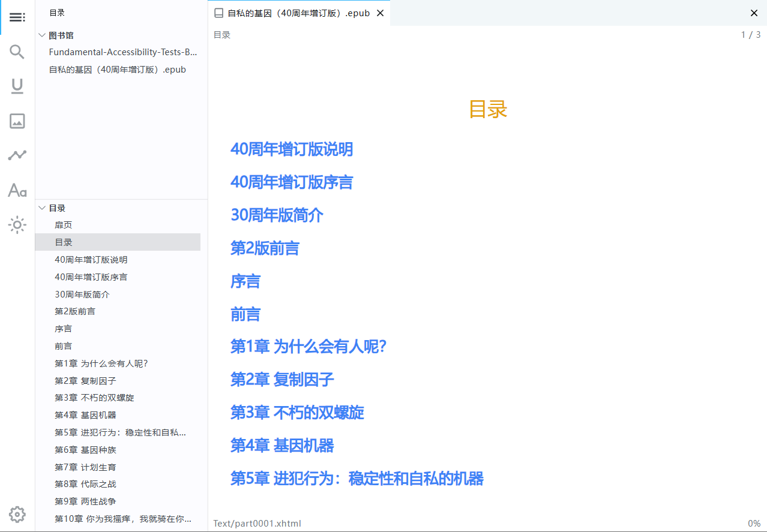Select 40周年增订版序言 in sidebar tree

[x=118, y=277]
